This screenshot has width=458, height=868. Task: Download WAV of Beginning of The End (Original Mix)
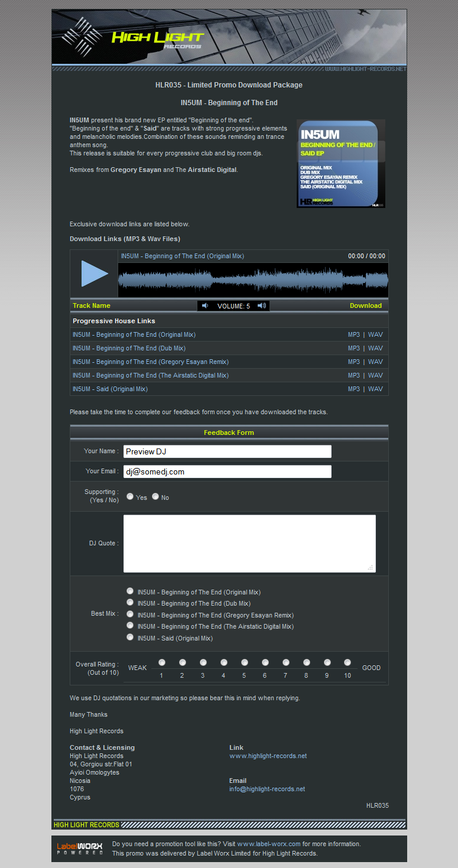coord(375,334)
